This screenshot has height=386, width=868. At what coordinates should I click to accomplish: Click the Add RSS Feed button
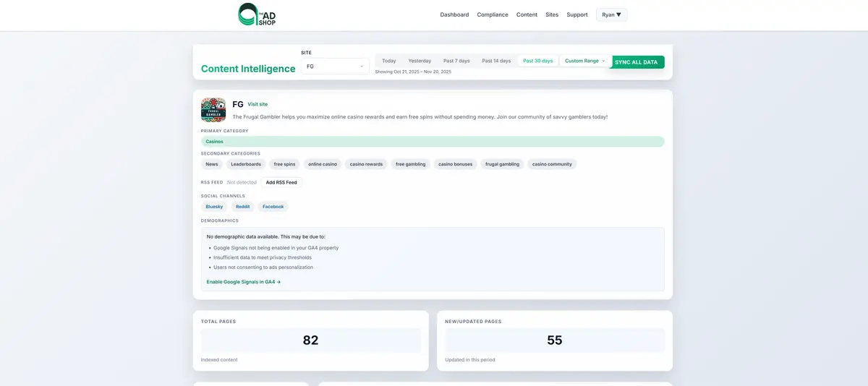(x=281, y=182)
